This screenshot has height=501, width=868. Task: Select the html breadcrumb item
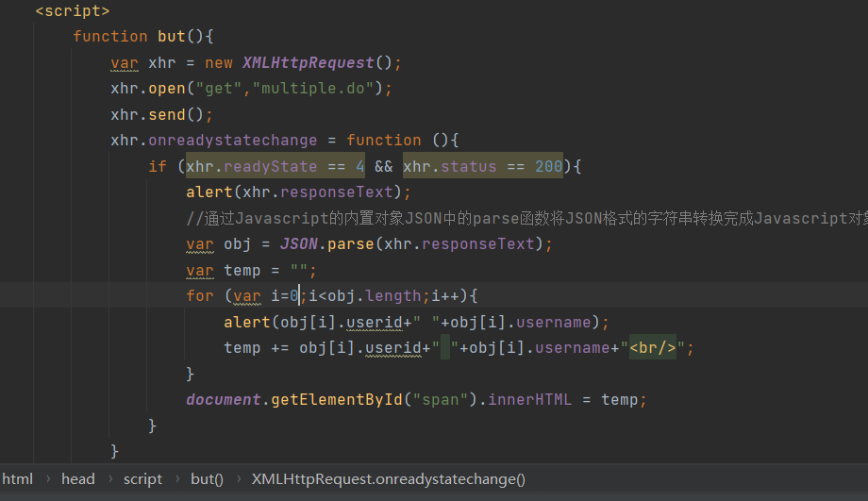[x=18, y=479]
